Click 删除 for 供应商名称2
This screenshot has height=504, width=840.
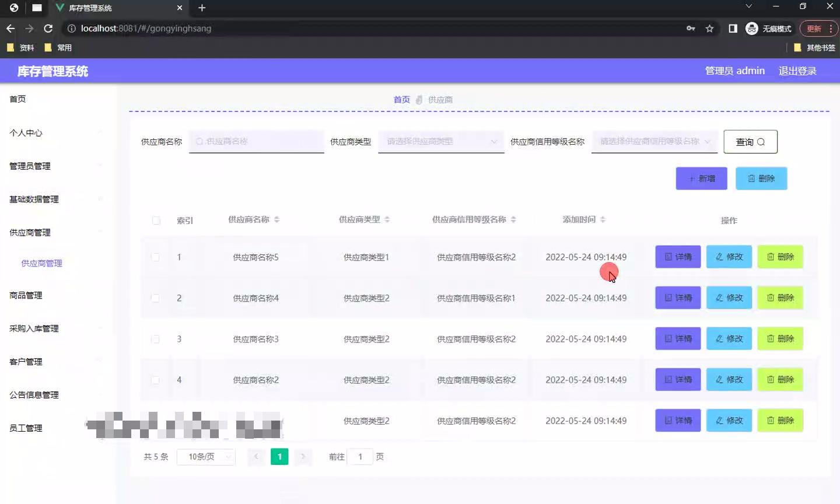coord(780,379)
